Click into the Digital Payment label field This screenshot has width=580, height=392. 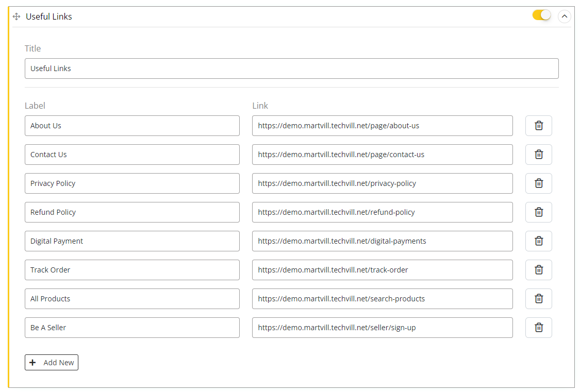[132, 241]
